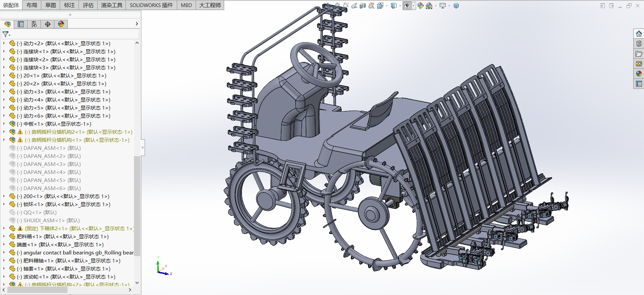
Task: Click Zoom to Area magnifier icon
Action: (x=346, y=5)
